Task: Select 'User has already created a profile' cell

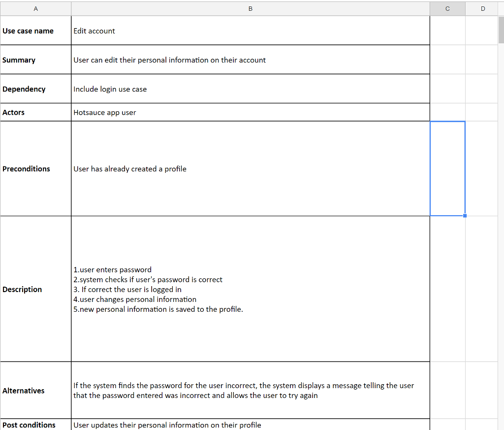Action: pyautogui.click(x=251, y=168)
